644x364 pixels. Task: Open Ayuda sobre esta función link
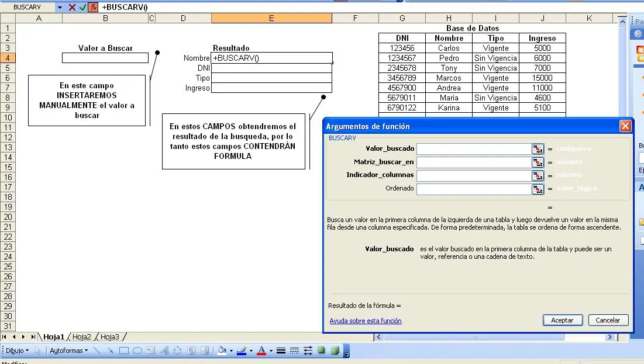click(366, 321)
